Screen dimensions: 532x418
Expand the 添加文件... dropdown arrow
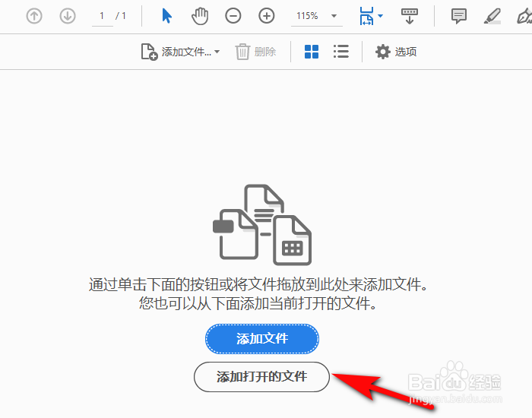pos(217,52)
